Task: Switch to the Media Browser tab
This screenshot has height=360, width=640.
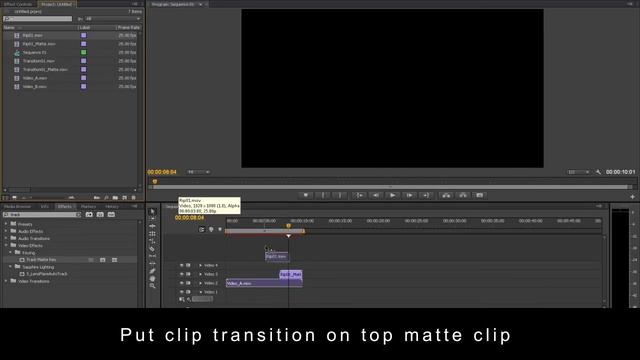Action: [x=18, y=207]
